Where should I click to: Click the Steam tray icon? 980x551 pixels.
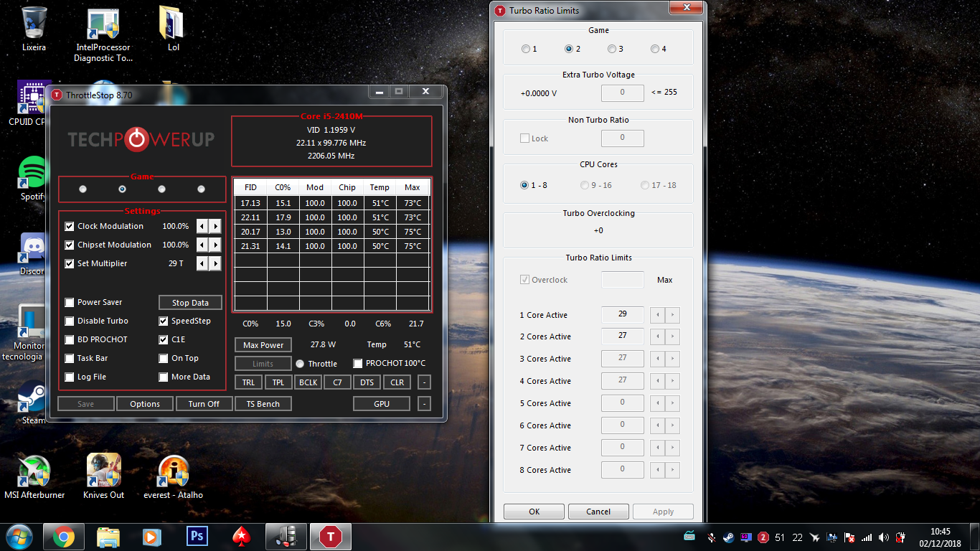[x=728, y=537]
